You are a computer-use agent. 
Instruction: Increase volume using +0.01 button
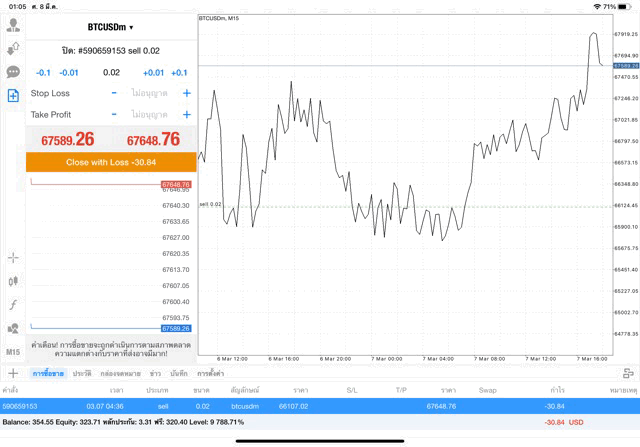pos(153,73)
